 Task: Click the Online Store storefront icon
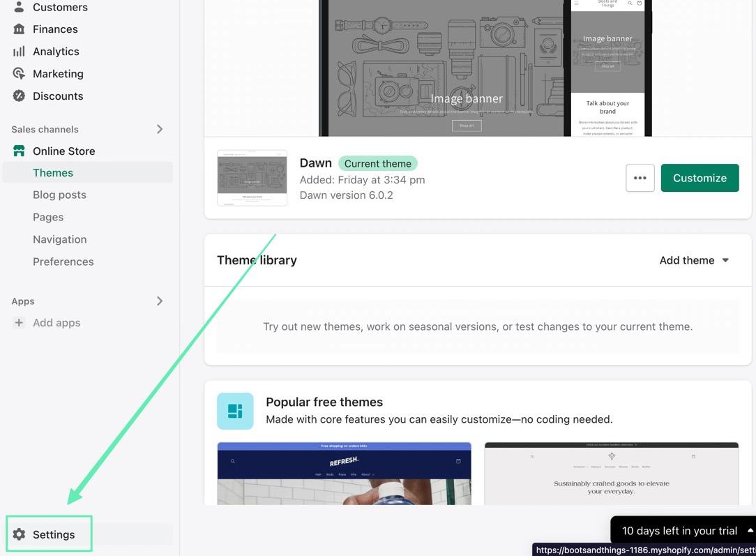click(19, 151)
